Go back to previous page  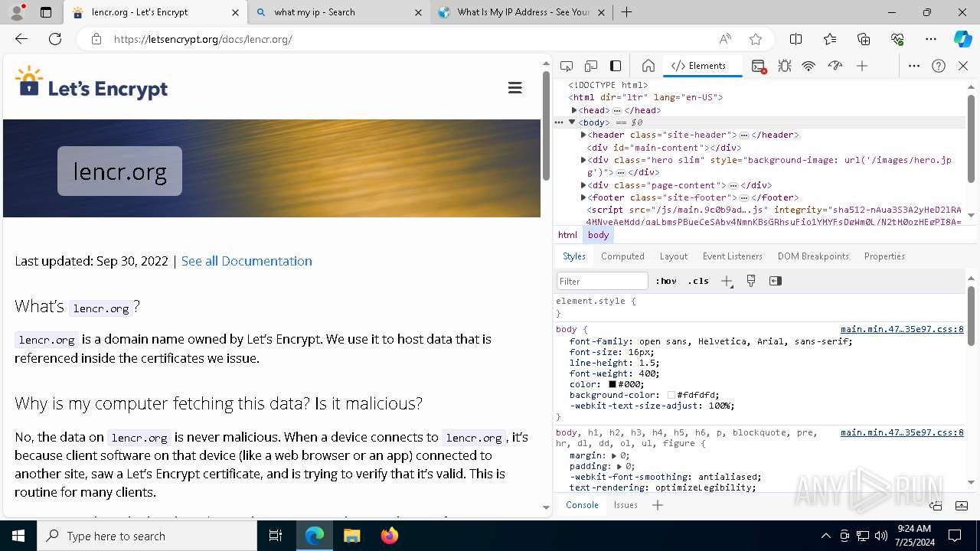pyautogui.click(x=21, y=39)
